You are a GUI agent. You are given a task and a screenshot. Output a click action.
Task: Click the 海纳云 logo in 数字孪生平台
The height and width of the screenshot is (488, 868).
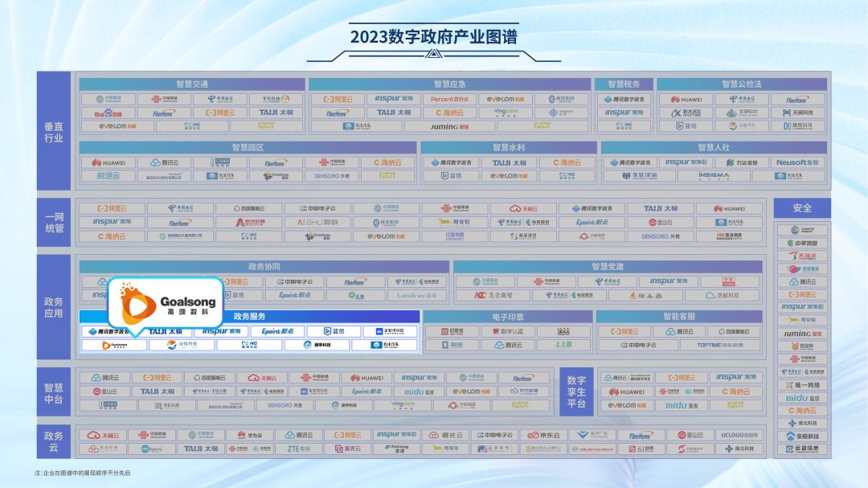tap(735, 392)
